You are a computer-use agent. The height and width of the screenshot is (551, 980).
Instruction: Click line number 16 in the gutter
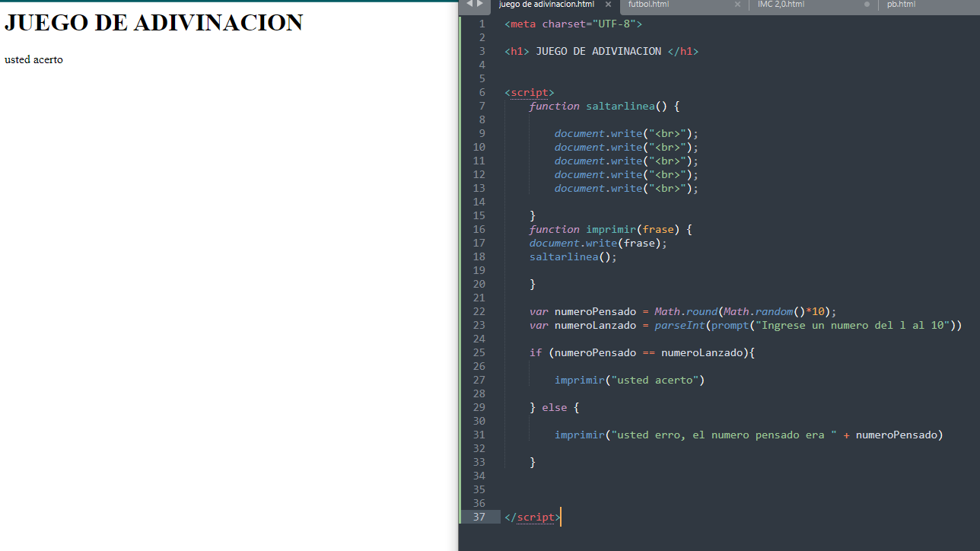click(x=479, y=229)
